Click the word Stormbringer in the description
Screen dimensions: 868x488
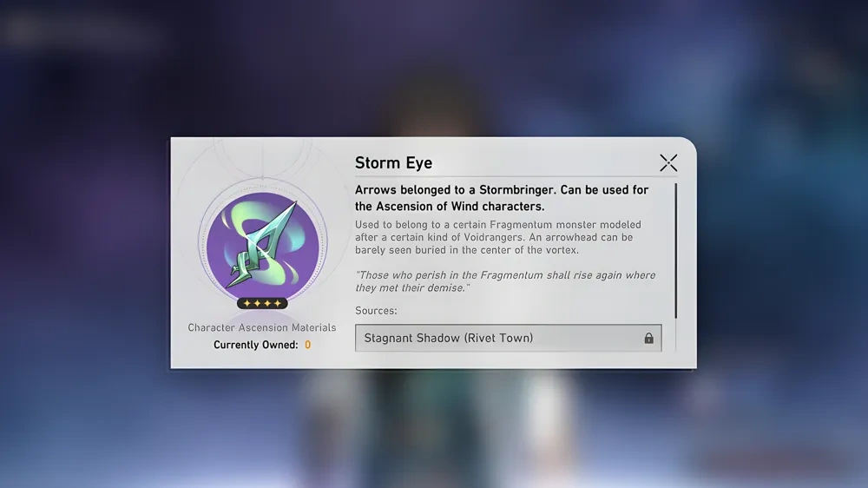pos(517,189)
